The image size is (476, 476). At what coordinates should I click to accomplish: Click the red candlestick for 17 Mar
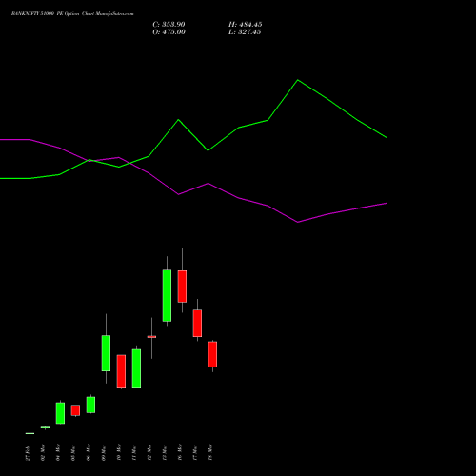[197, 323]
